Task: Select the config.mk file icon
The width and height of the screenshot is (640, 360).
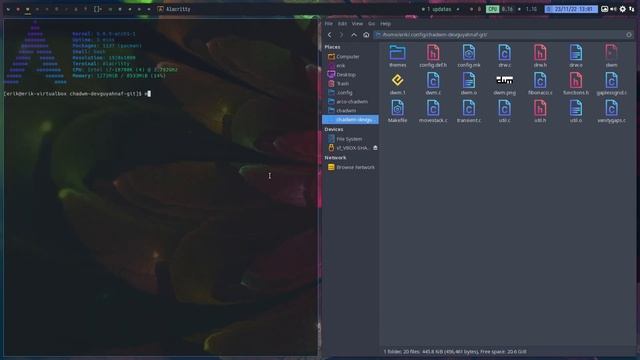Action: (x=469, y=56)
